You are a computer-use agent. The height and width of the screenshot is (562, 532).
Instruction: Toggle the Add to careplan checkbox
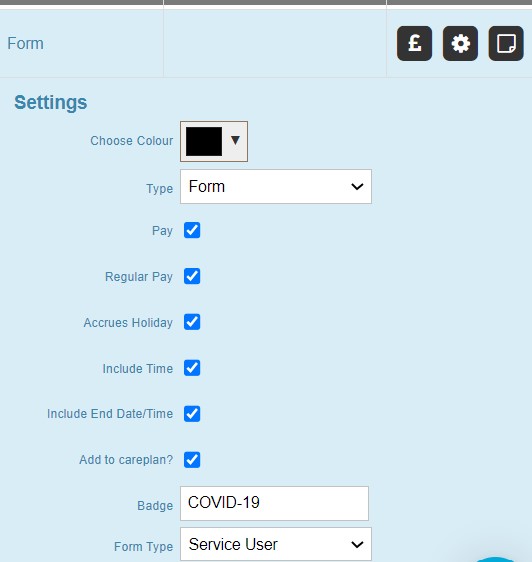coord(192,459)
